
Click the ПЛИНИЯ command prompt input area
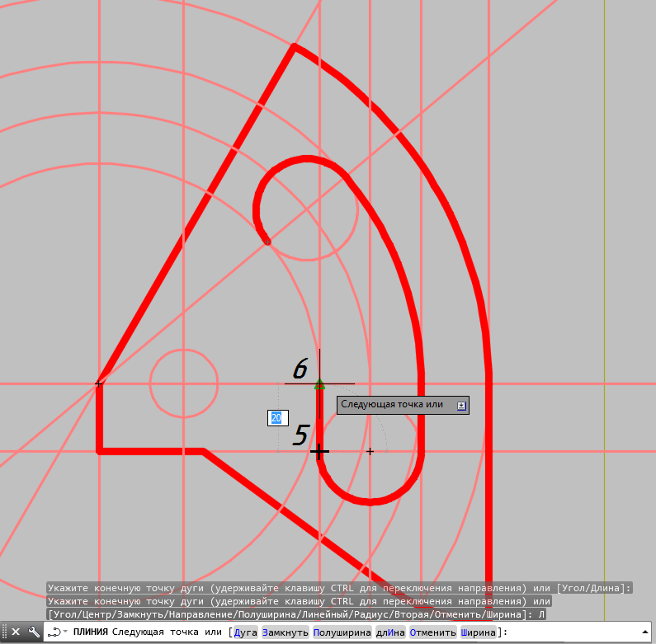coord(569,632)
